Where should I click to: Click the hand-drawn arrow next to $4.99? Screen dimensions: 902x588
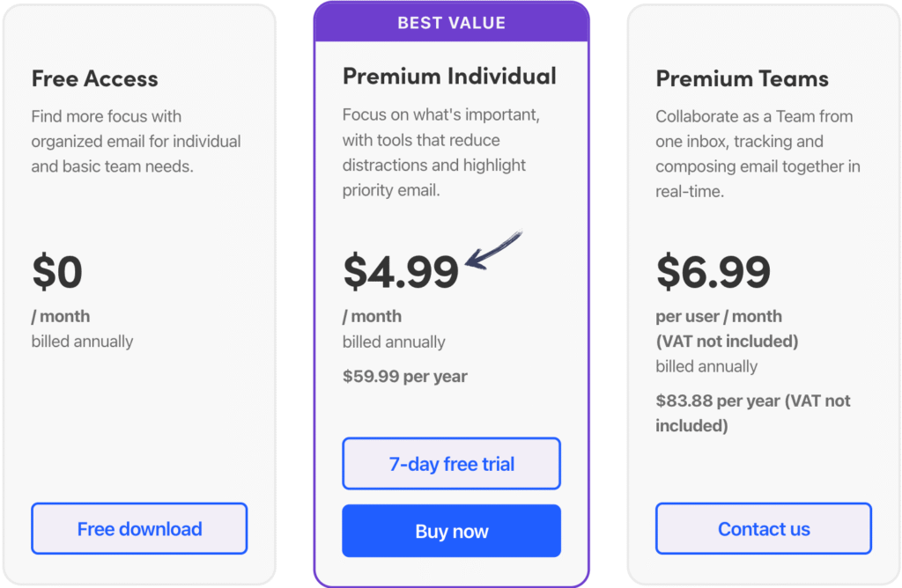pyautogui.click(x=493, y=250)
